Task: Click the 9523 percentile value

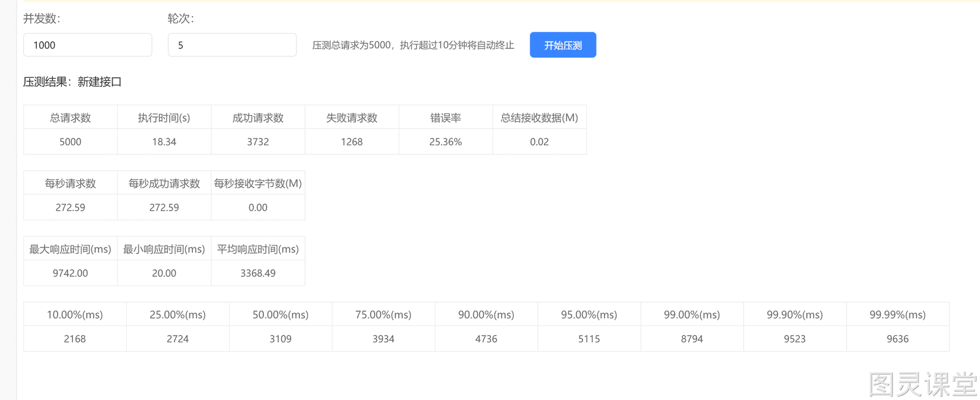Action: pyautogui.click(x=795, y=339)
